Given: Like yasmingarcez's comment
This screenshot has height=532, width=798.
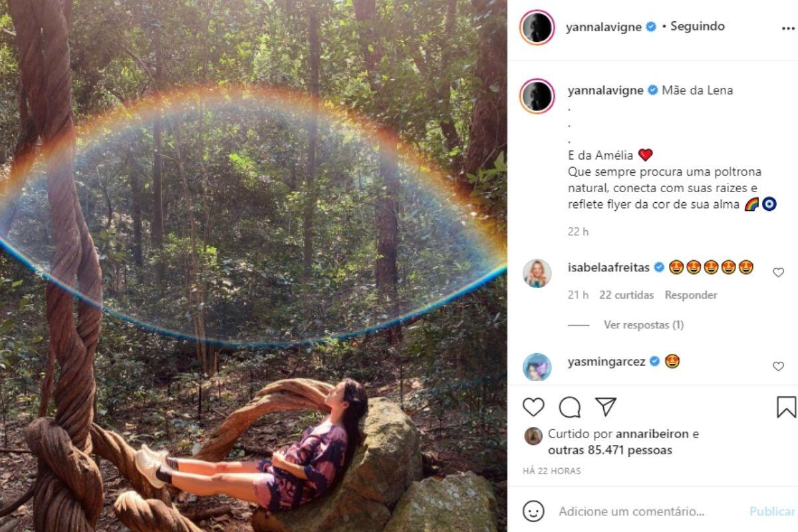Looking at the screenshot, I should click(x=778, y=366).
